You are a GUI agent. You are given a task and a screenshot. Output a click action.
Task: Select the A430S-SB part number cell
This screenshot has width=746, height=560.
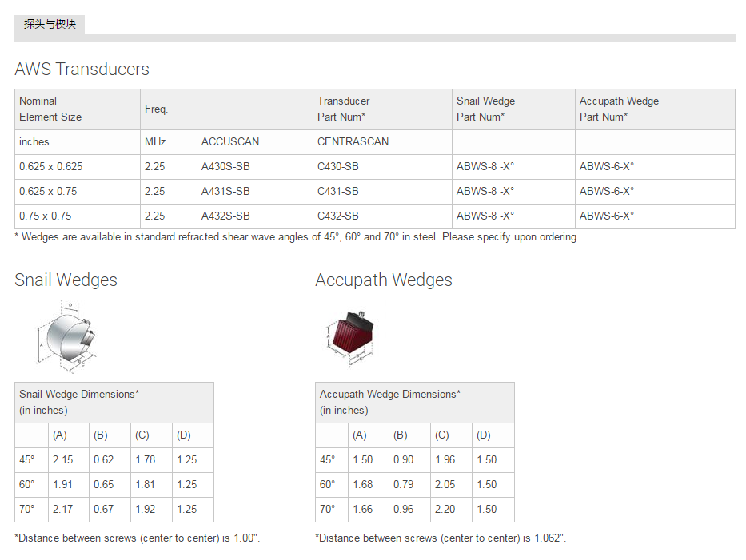coord(225,167)
